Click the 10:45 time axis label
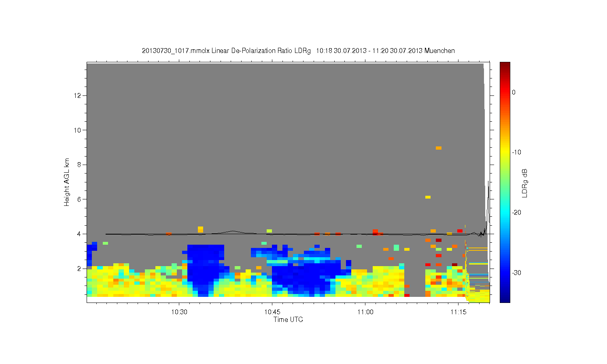 coord(272,312)
